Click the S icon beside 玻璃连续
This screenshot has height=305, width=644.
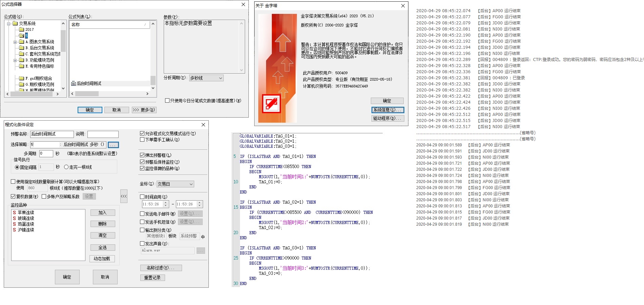click(14, 218)
